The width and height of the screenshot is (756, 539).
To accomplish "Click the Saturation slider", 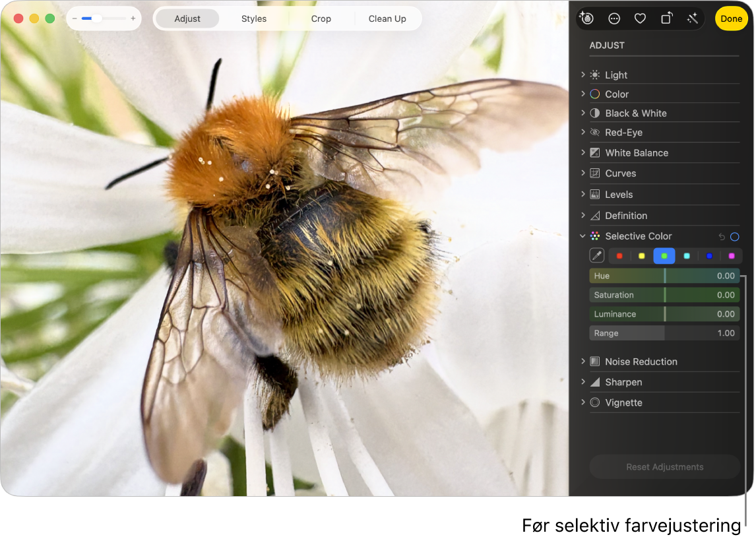I will point(664,295).
